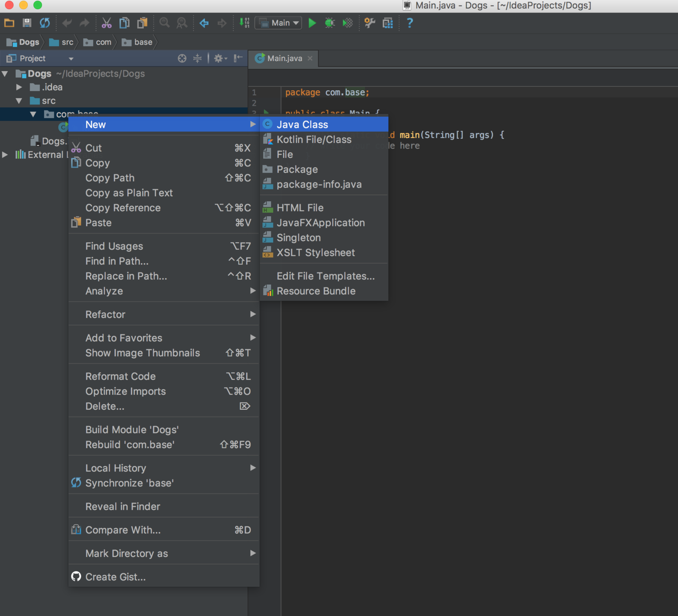Choose Synchronize 'base' entry
The width and height of the screenshot is (678, 616).
164,483
